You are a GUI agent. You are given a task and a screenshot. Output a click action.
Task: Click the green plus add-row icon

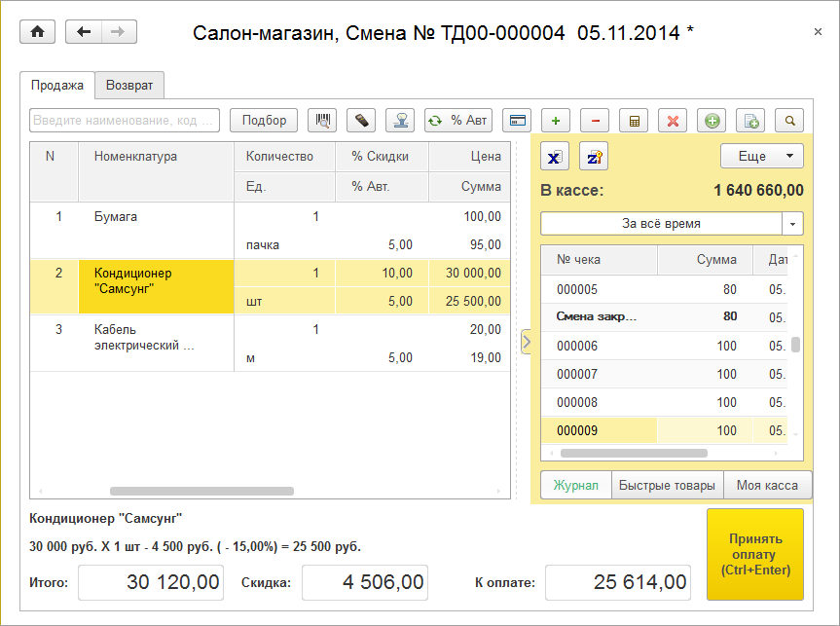coord(556,121)
